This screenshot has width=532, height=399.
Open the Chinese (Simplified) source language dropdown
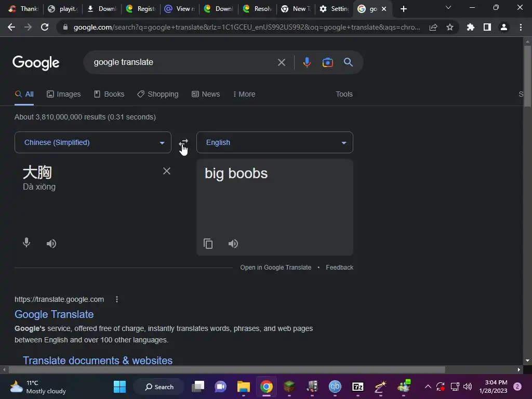93,142
